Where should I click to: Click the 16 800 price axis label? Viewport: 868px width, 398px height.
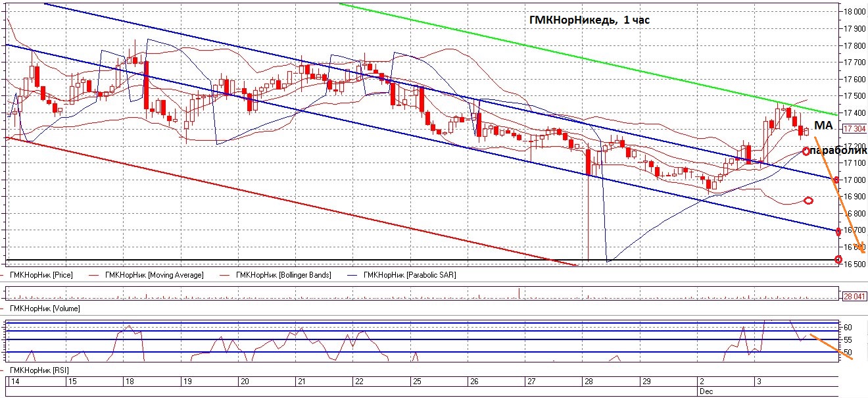[x=854, y=214]
